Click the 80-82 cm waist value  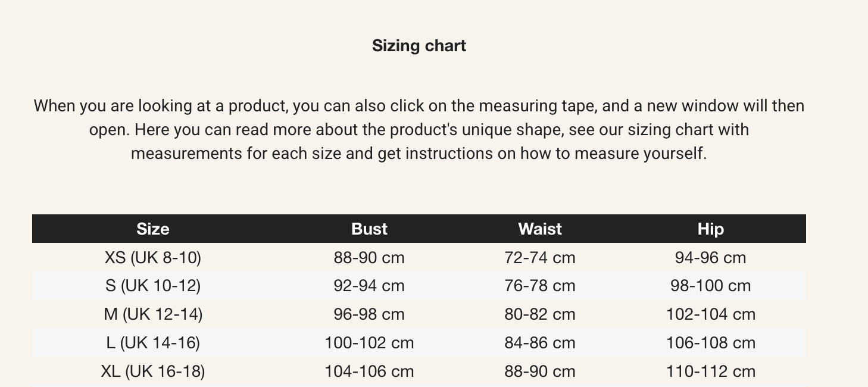[540, 314]
